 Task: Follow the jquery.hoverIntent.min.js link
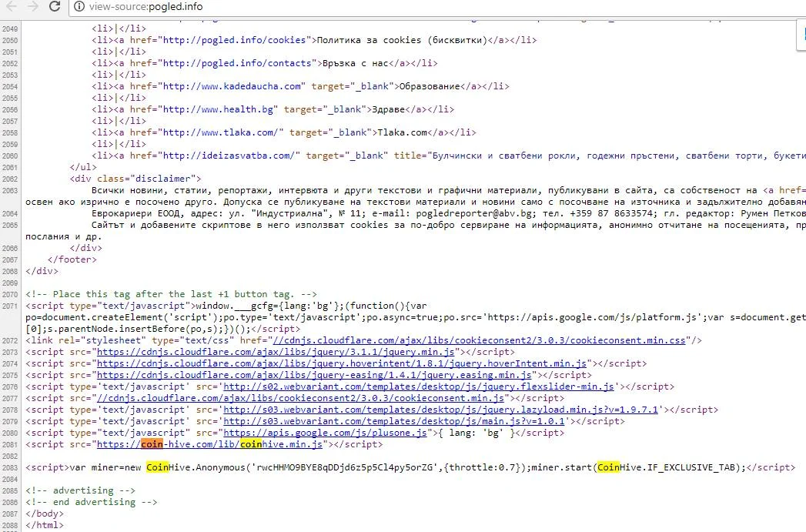(341, 363)
